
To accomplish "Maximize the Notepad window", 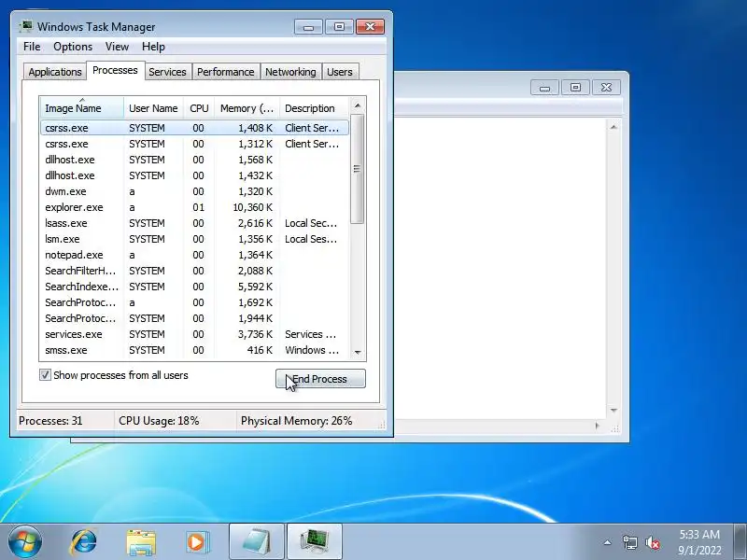I will [x=575, y=88].
